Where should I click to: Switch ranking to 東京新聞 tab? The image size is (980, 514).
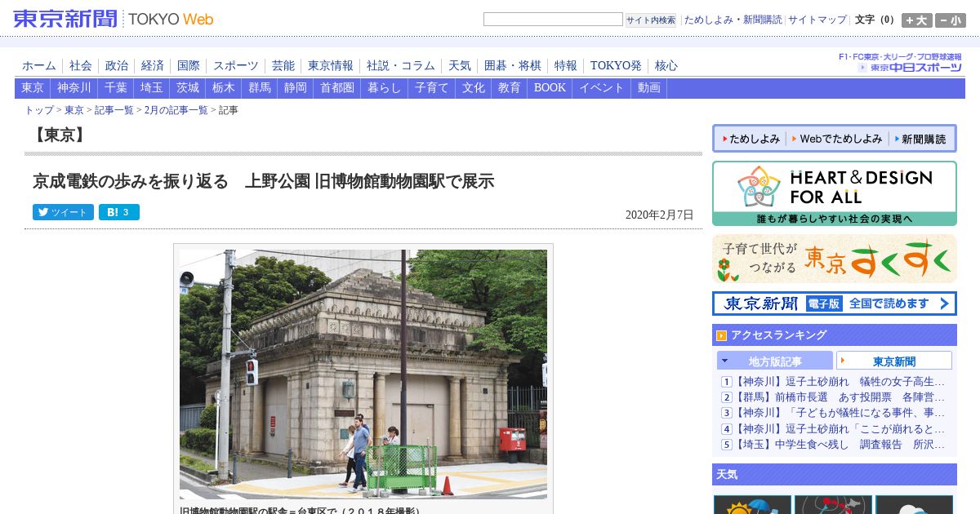pos(894,361)
